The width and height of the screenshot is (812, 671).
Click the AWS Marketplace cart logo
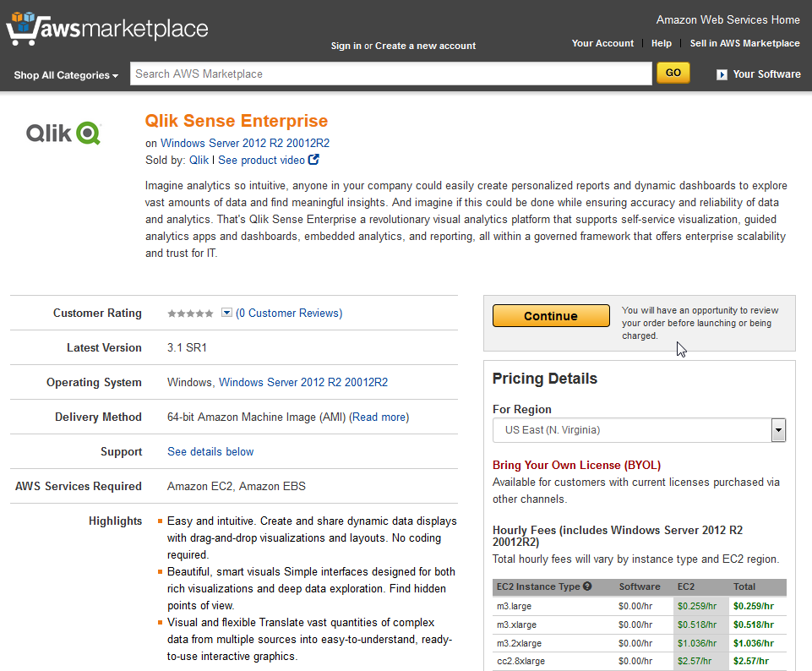pos(107,28)
